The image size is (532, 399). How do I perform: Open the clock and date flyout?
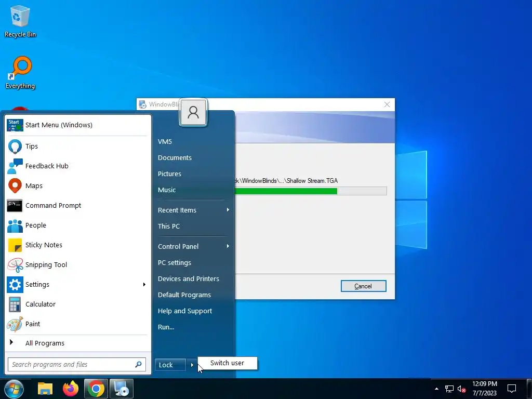tap(485, 389)
